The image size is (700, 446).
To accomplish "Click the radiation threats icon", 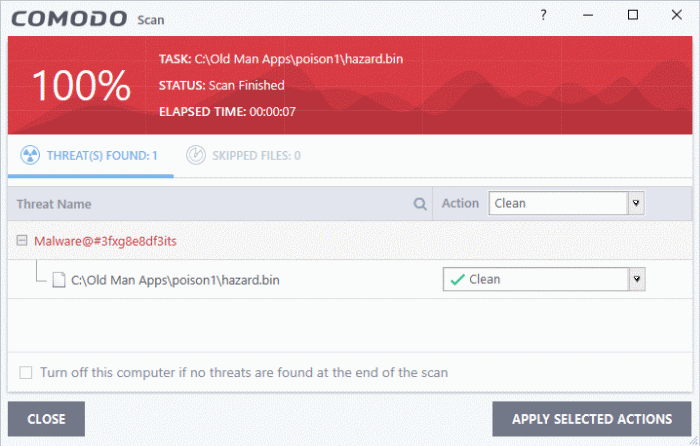I will tap(30, 155).
